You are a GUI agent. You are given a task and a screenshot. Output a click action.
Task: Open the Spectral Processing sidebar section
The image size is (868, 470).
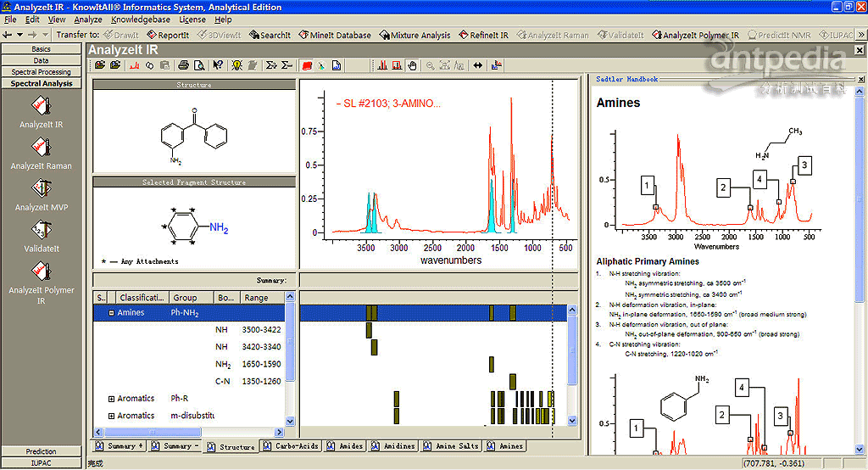pyautogui.click(x=42, y=72)
